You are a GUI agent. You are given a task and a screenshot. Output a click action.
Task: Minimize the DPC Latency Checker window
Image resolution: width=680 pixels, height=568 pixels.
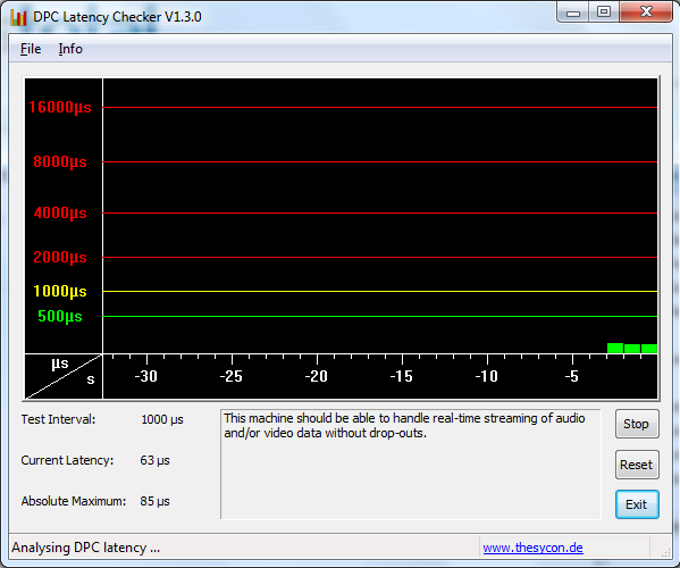pos(574,12)
